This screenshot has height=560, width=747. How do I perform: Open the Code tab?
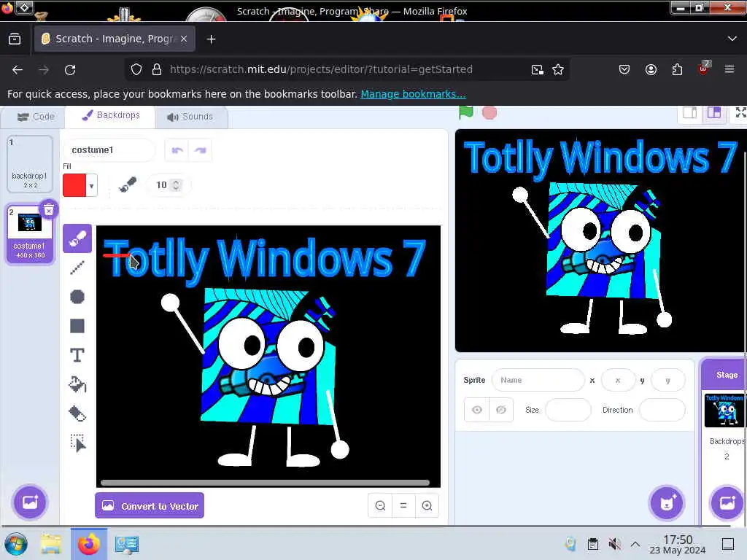click(x=36, y=117)
